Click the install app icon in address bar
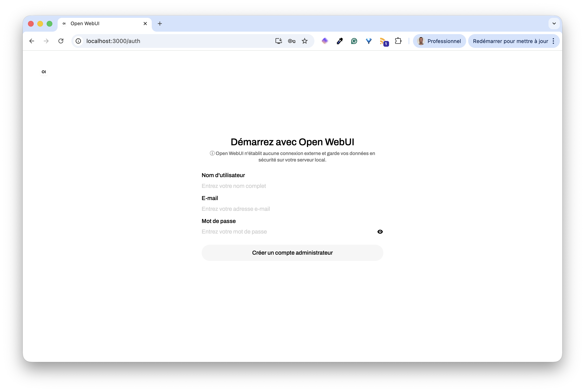This screenshot has height=392, width=585. click(278, 41)
